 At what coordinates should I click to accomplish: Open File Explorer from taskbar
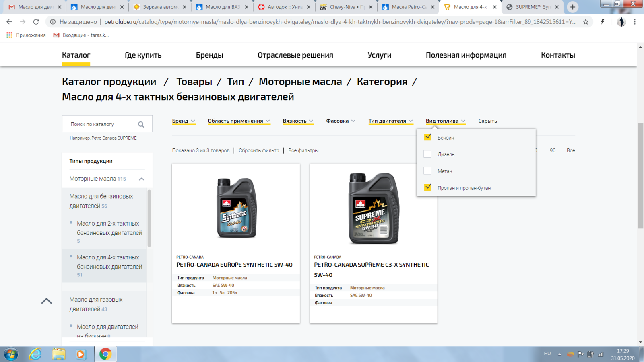click(59, 354)
